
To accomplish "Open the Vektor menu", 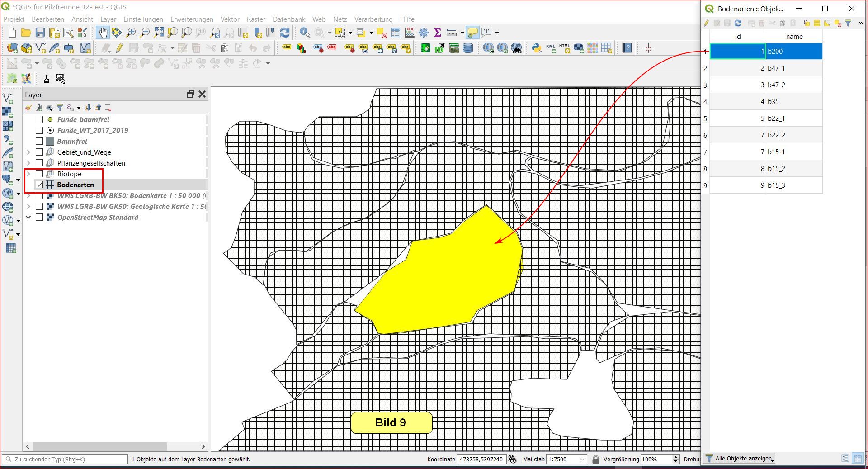I will pos(230,19).
